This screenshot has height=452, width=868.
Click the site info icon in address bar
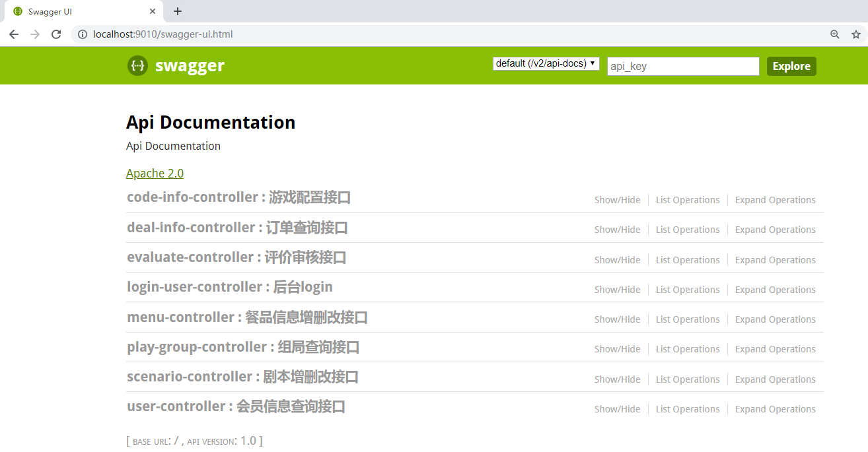click(83, 34)
